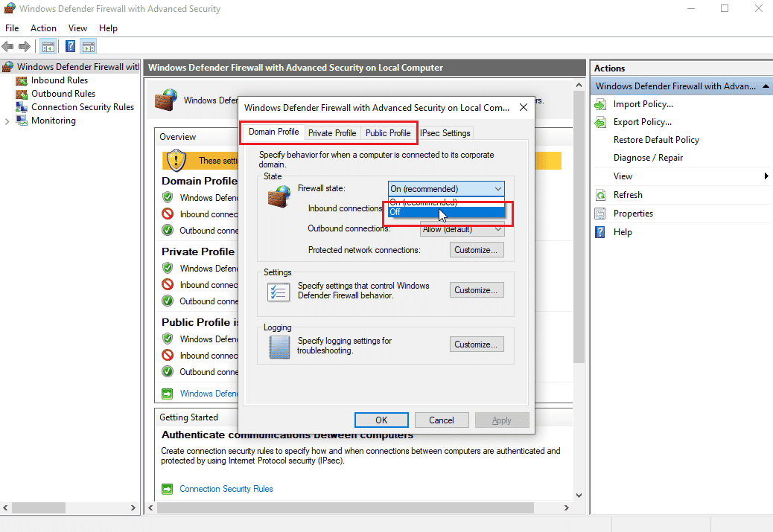Choose Off in the Firewall state list
The image size is (773, 532).
[446, 212]
